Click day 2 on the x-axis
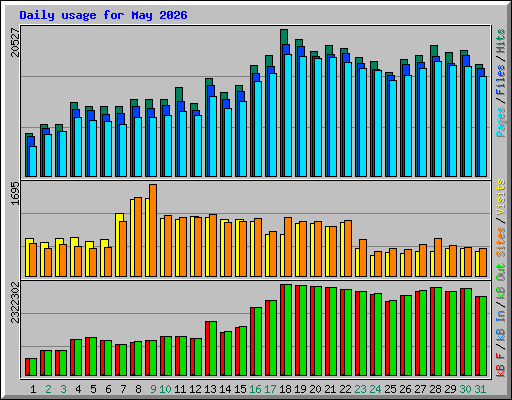Screen dimensions: 512x400 tap(48, 389)
